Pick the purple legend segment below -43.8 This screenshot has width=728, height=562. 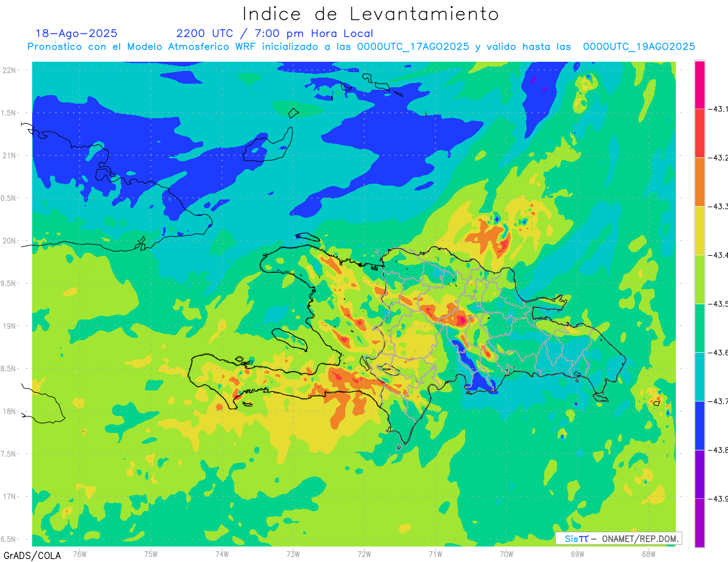point(699,474)
